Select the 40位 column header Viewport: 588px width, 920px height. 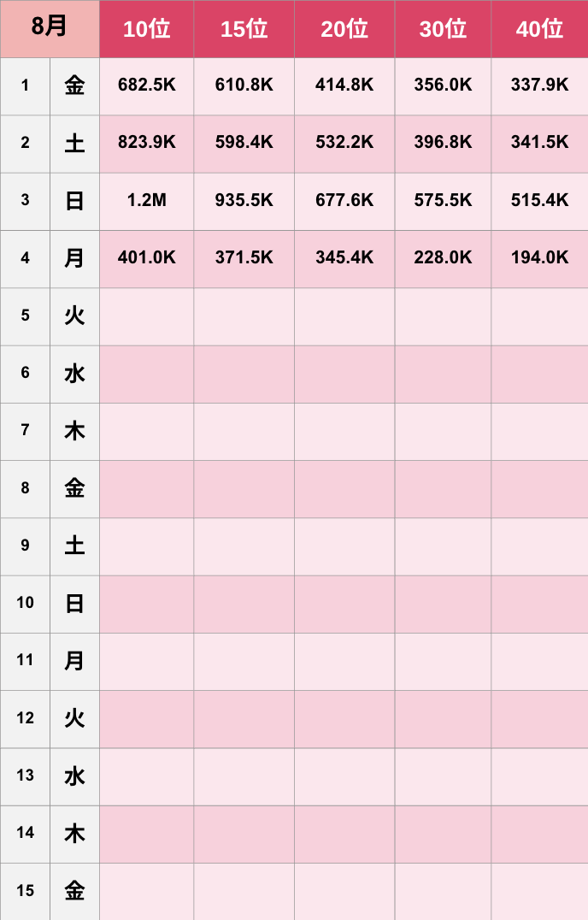click(539, 29)
